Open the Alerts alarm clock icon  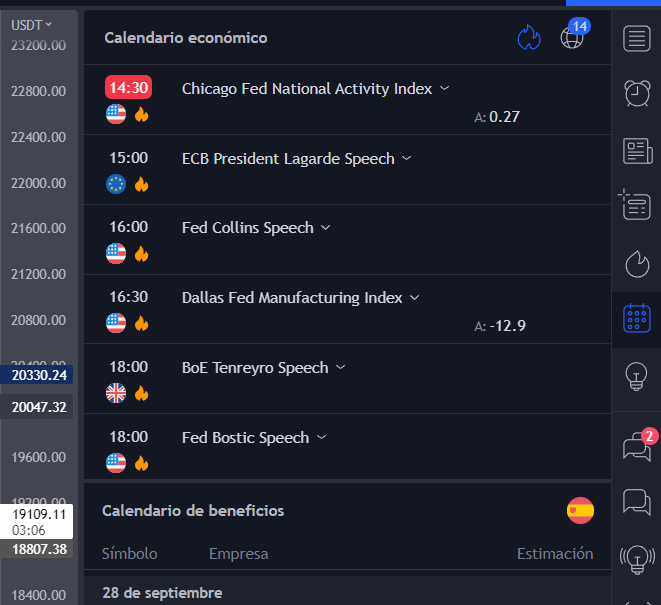click(637, 93)
